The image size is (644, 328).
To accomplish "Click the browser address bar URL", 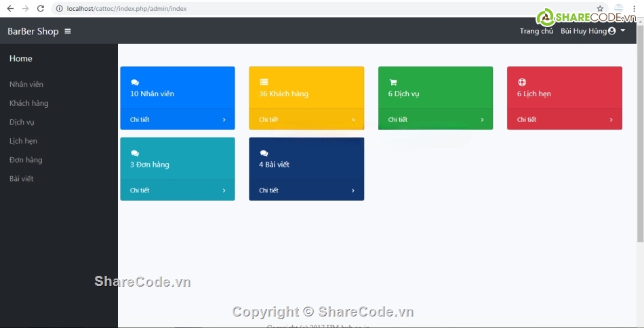I will point(127,9).
